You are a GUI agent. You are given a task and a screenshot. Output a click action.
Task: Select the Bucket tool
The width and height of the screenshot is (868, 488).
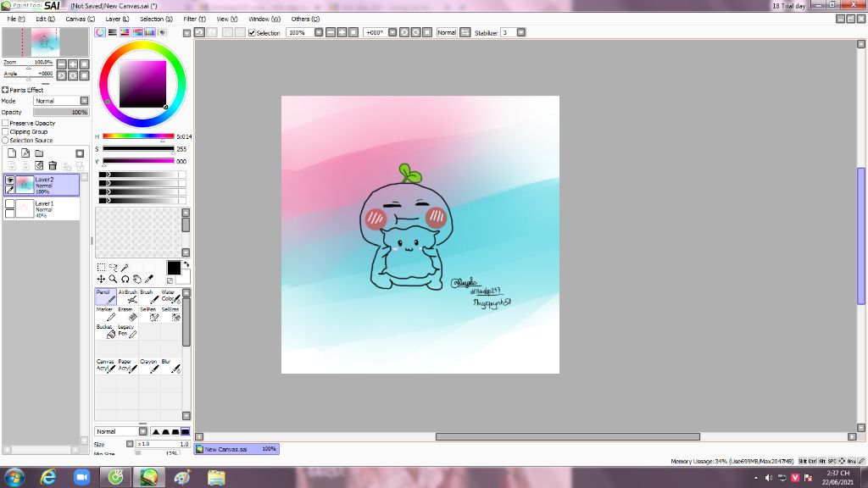point(105,331)
